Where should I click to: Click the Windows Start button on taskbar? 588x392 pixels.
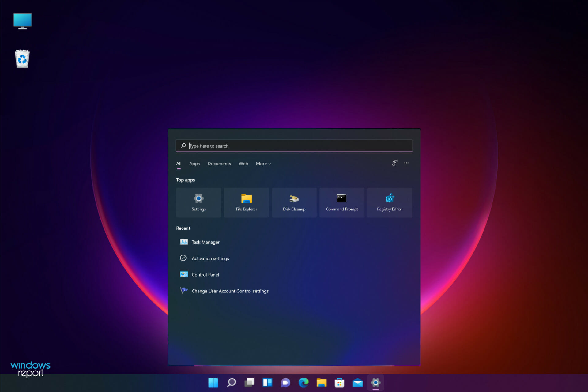pyautogui.click(x=213, y=383)
